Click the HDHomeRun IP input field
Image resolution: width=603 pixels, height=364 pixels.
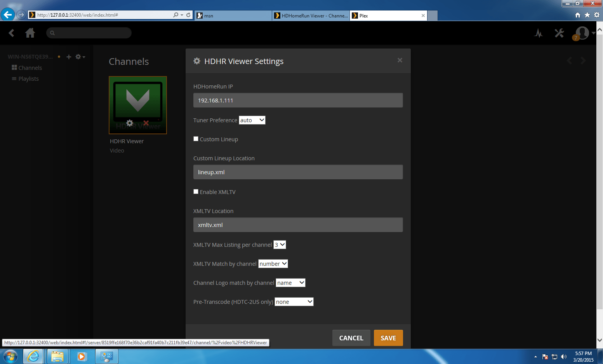(x=298, y=100)
